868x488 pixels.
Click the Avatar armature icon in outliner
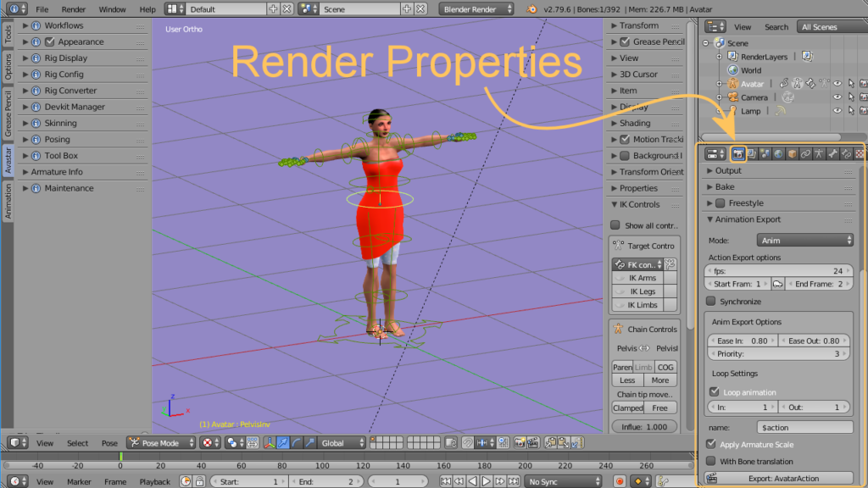point(732,84)
